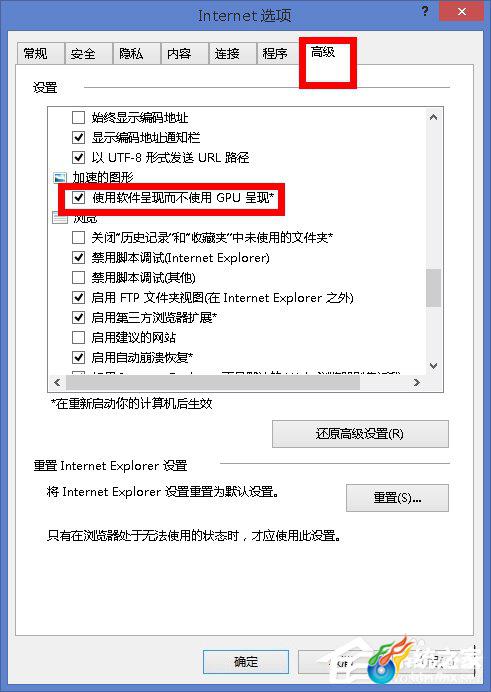
Task: Uncheck 禁用脚本调试(Internet Explorer)
Action: point(78,257)
